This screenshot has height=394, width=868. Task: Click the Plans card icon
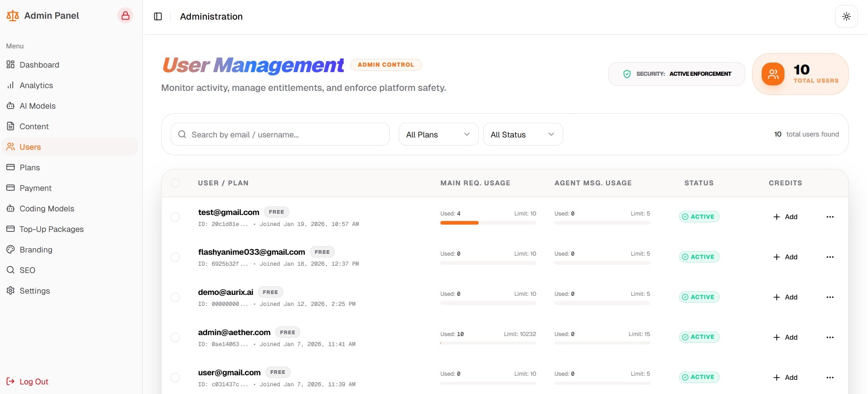tap(10, 167)
